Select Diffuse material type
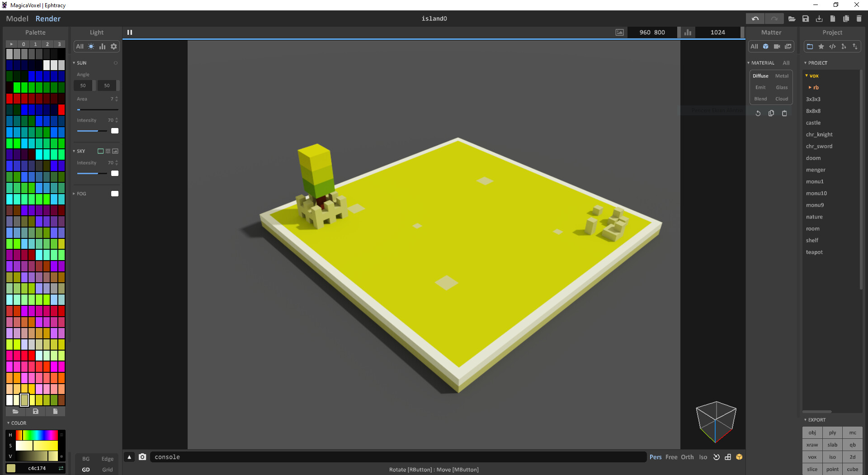Image resolution: width=868 pixels, height=475 pixels. 760,76
